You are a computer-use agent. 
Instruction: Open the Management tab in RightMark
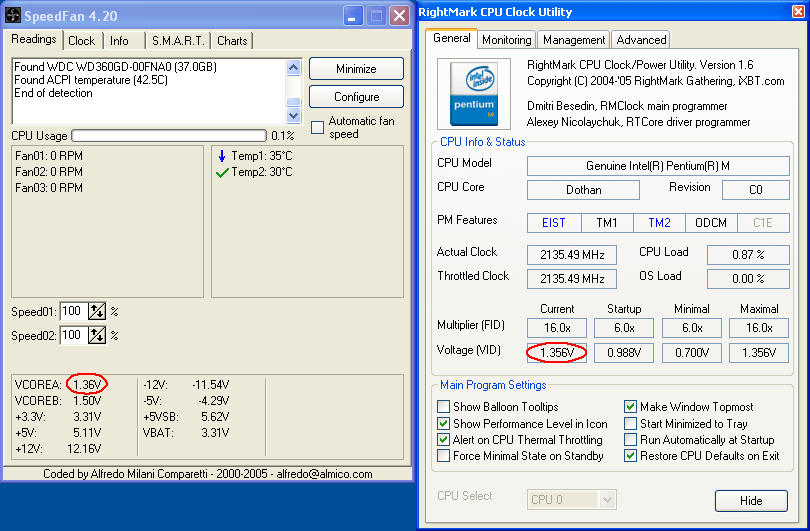[x=573, y=40]
